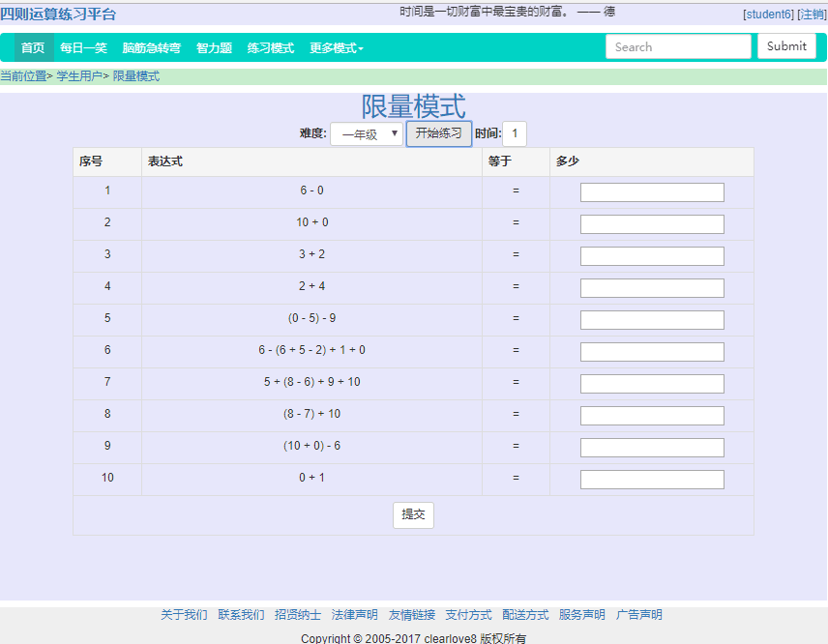Click expression text 6 - (6 + 5 - 2) + 1 + 0
Viewport: 828px width, 644px height.
click(x=311, y=350)
